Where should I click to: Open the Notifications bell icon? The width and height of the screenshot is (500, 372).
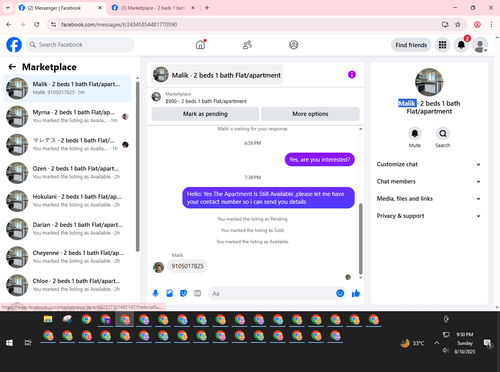coord(461,45)
